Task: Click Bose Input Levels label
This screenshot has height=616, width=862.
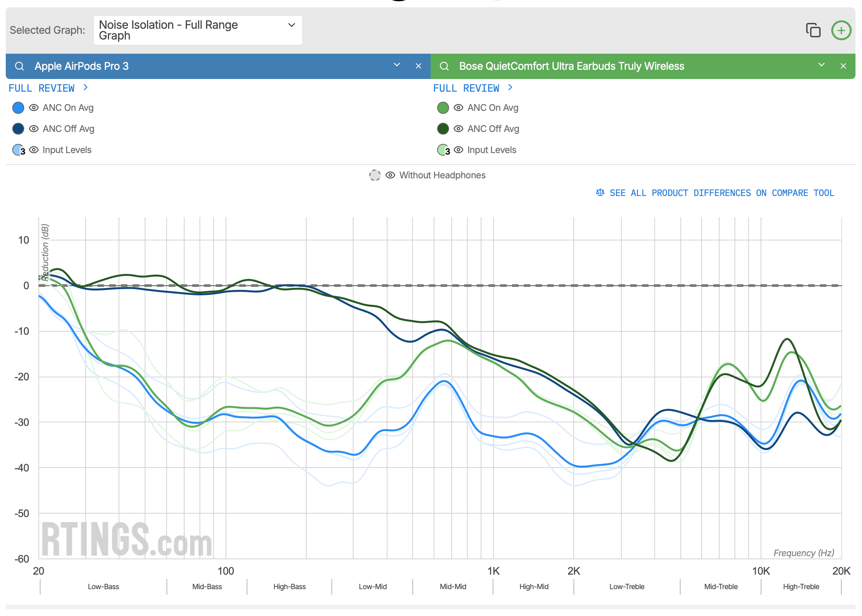Action: point(491,150)
